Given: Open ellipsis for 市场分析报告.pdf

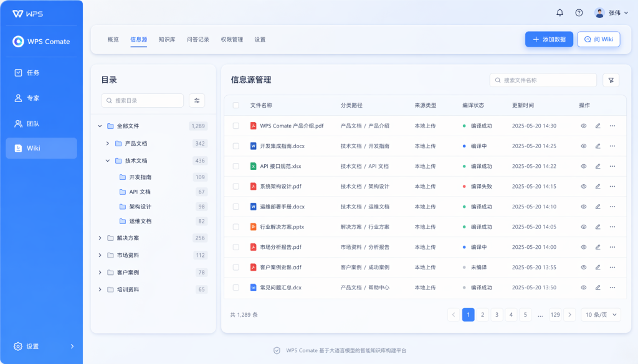Looking at the screenshot, I should 612,247.
